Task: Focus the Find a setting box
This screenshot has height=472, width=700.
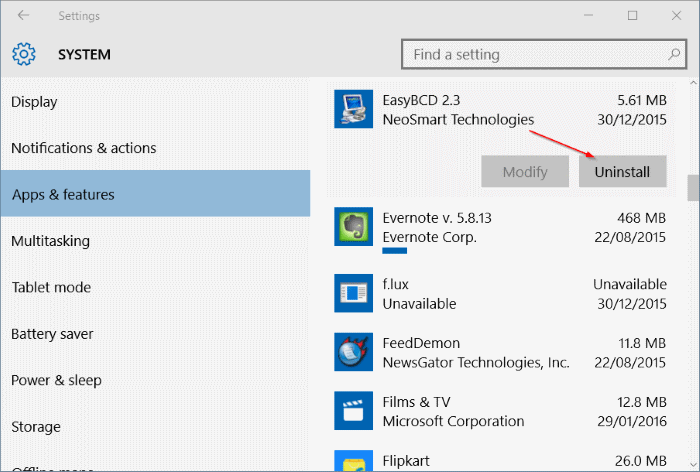Action: coord(544,54)
